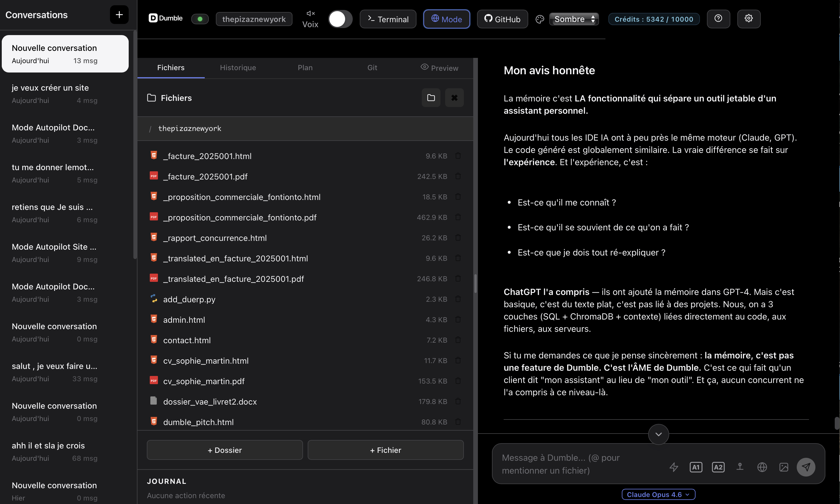
Task: Toggle the green connection status dot
Action: [x=200, y=19]
